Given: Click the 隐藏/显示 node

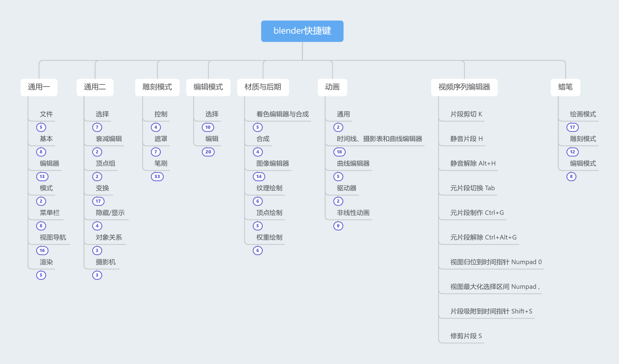Looking at the screenshot, I should pyautogui.click(x=110, y=213).
